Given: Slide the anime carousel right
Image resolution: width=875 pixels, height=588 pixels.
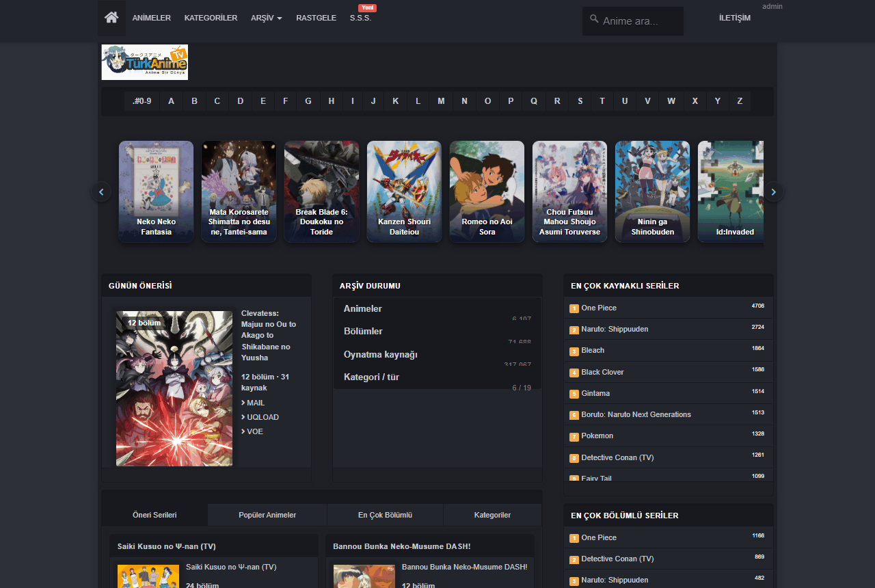Looking at the screenshot, I should 774,192.
